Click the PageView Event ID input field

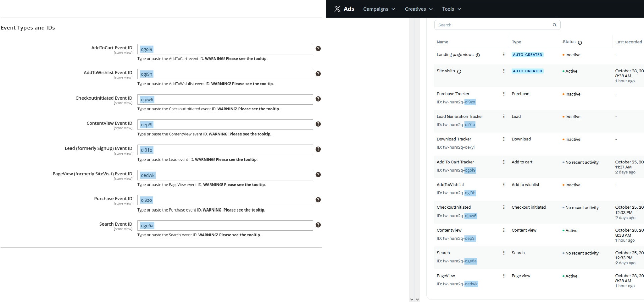(225, 175)
